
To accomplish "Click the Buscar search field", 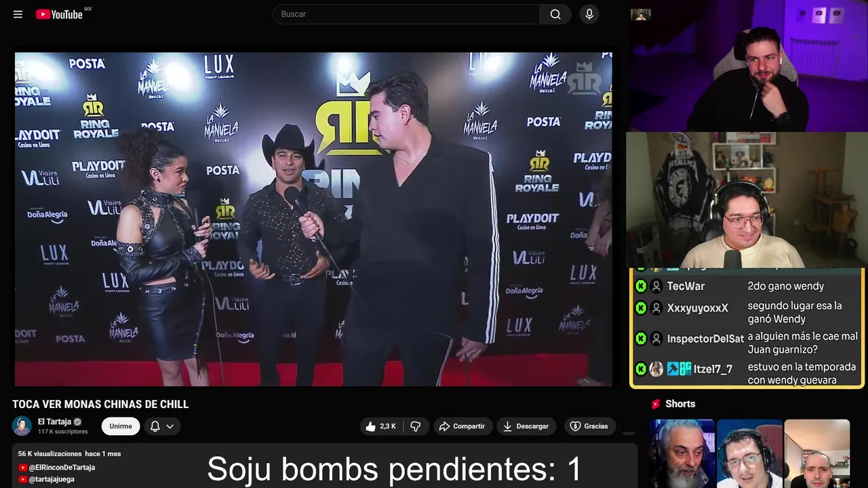I will (407, 14).
